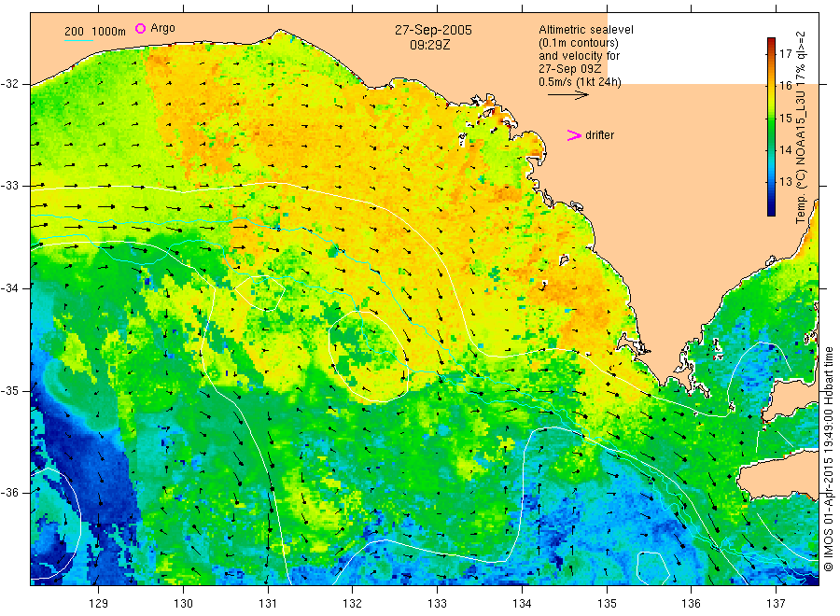Image resolution: width=840 pixels, height=616 pixels.
Task: Click the '131' longitude axis label
Action: pyautogui.click(x=268, y=604)
